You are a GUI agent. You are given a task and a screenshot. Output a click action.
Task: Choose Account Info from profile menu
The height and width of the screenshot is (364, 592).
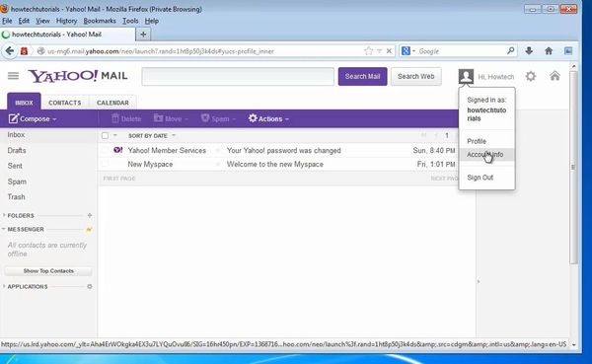[x=486, y=155]
